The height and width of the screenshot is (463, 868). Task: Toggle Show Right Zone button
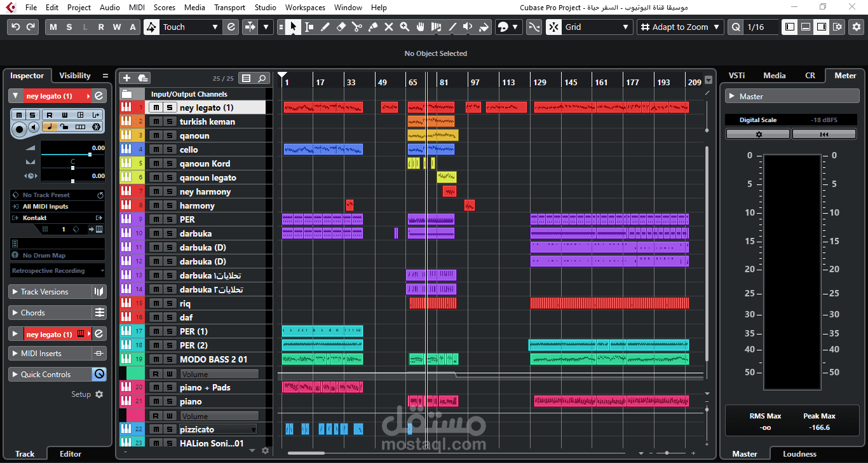pos(822,27)
